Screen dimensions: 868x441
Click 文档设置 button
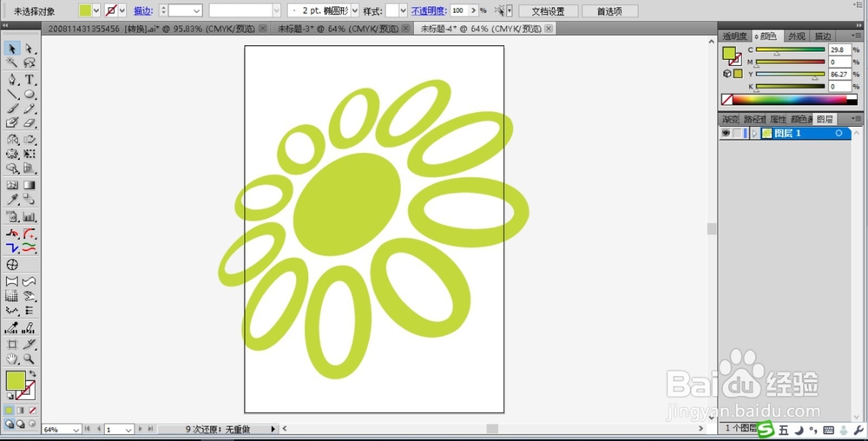coord(548,11)
